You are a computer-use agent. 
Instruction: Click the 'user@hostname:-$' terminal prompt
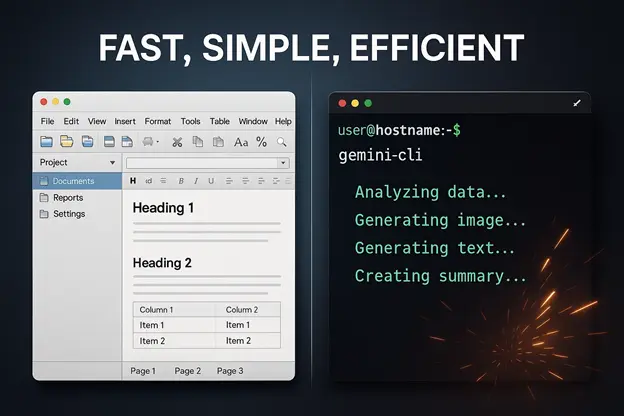coord(399,130)
